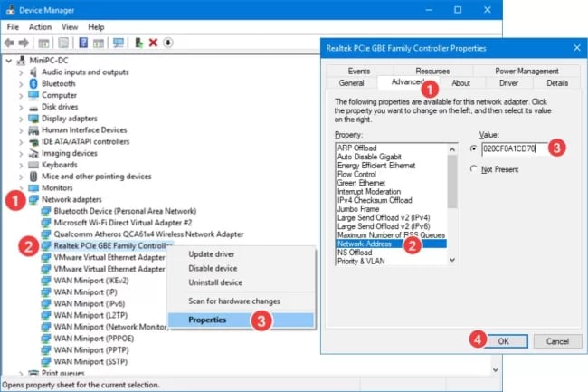Screen dimensions: 588x392
Task: Click the Mice and other pointing devices icon
Action: (x=33, y=177)
